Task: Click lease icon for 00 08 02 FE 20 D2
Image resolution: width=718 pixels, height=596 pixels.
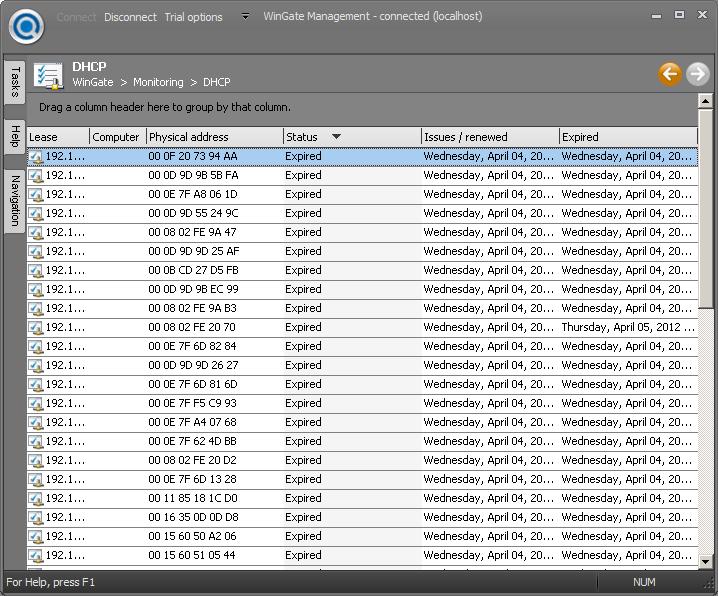Action: (x=36, y=461)
